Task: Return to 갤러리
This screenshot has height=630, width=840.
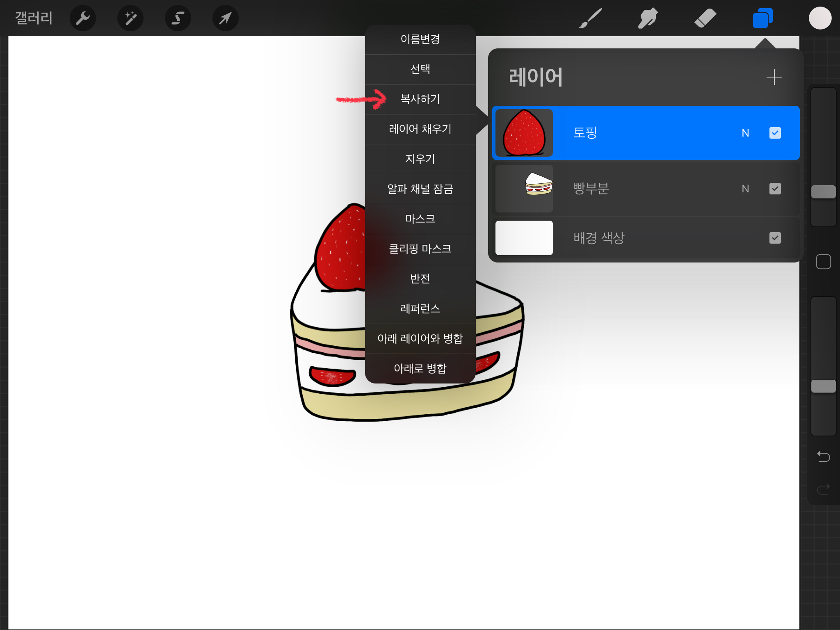Action: (34, 18)
